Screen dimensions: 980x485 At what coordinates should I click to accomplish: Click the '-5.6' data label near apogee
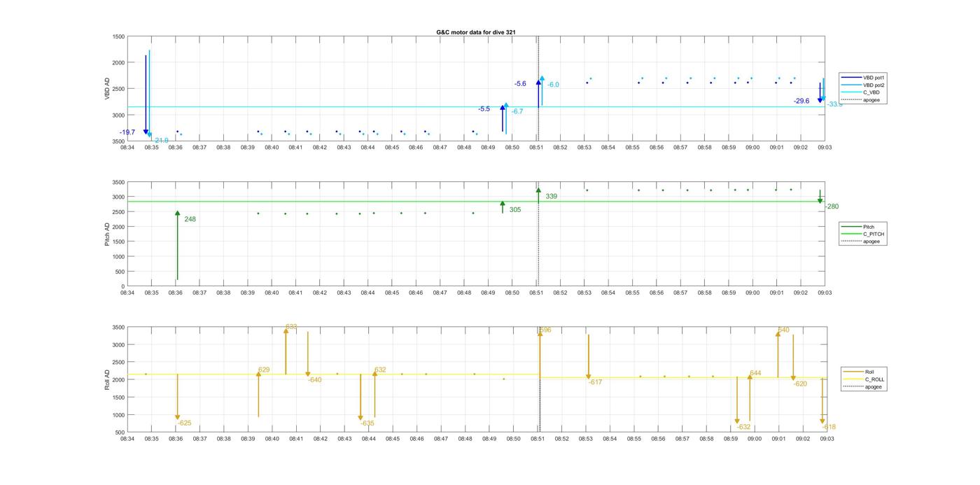[x=520, y=84]
